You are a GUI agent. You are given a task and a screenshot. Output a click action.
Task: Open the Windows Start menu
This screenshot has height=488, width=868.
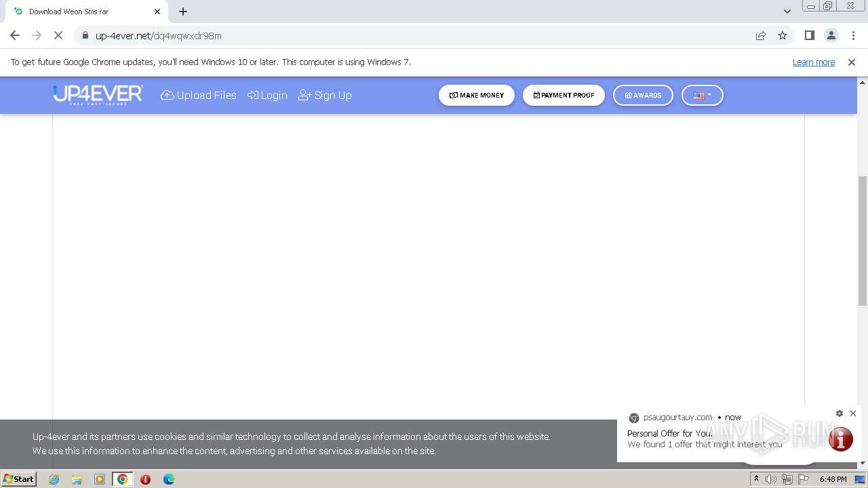coord(18,479)
